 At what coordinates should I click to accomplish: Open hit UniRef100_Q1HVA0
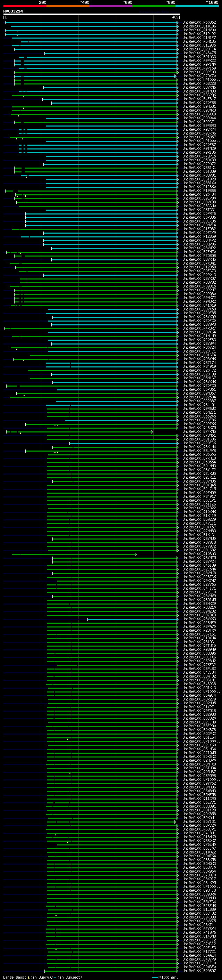[x=199, y=30]
